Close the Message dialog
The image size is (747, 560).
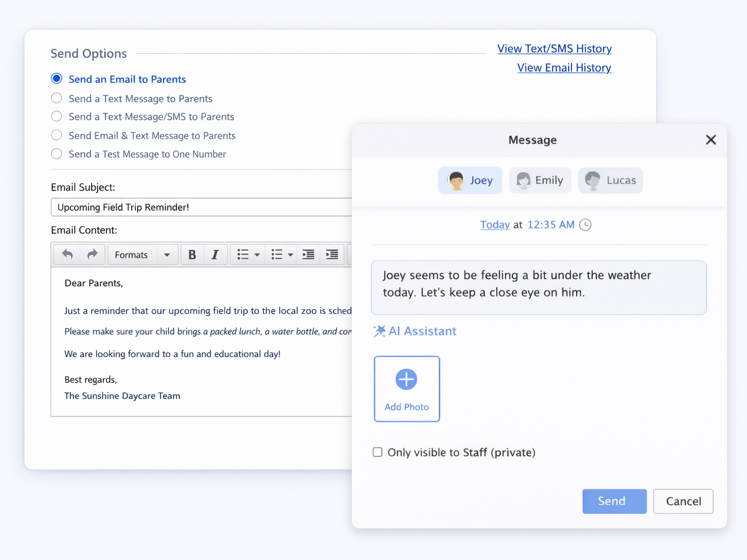711,140
